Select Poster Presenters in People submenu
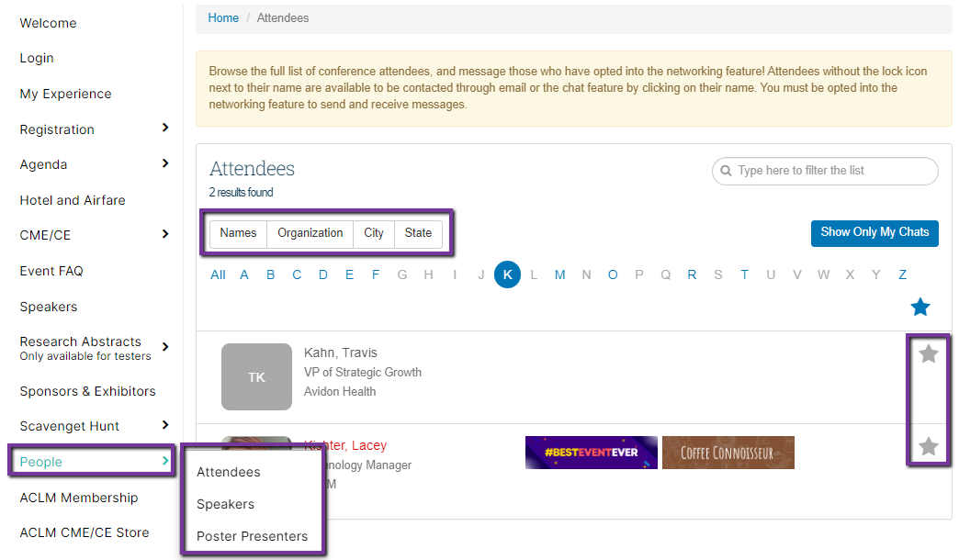Viewport: 959px width, 560px height. (252, 536)
